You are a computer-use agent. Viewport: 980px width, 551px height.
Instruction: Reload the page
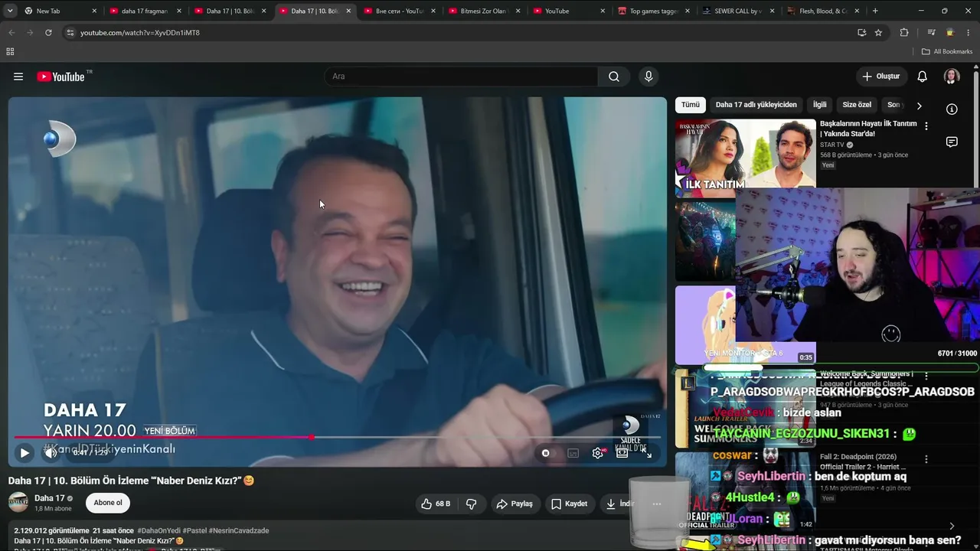[x=48, y=33]
